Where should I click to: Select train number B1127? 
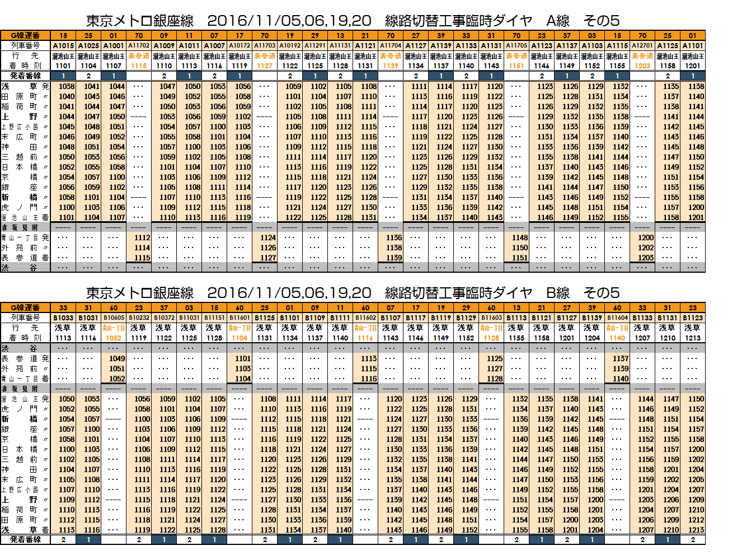[x=567, y=318]
